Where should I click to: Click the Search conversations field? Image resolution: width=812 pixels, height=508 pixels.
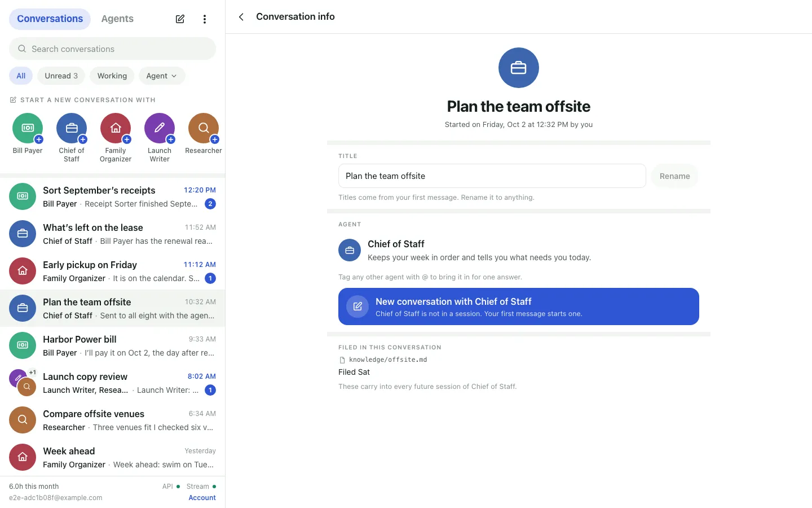click(113, 49)
